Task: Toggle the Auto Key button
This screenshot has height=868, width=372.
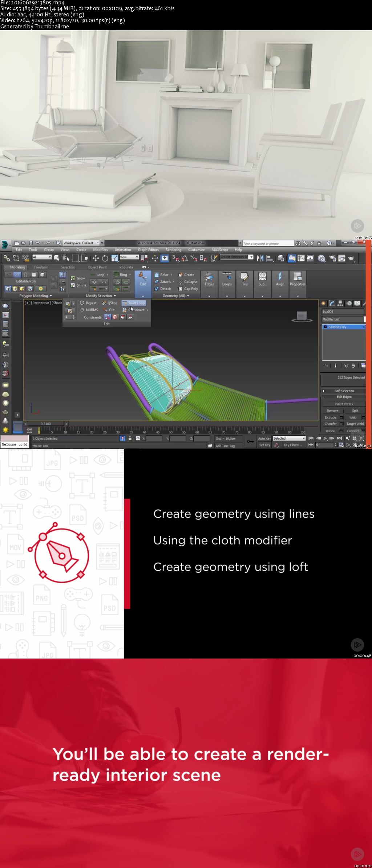Action: (264, 439)
